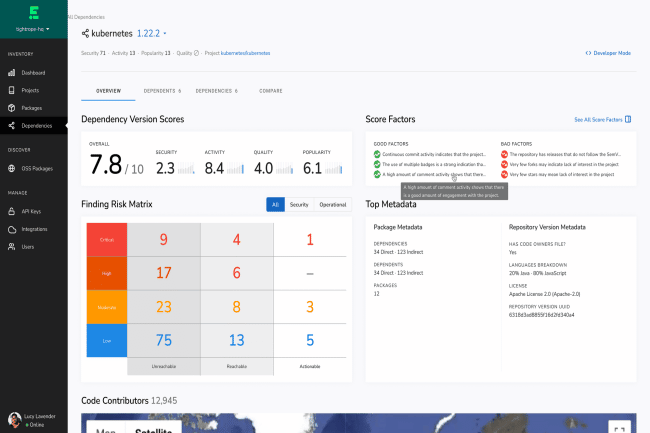Click the Dashboard bar chart icon
Viewport: 650px width, 433px height.
tap(12, 73)
